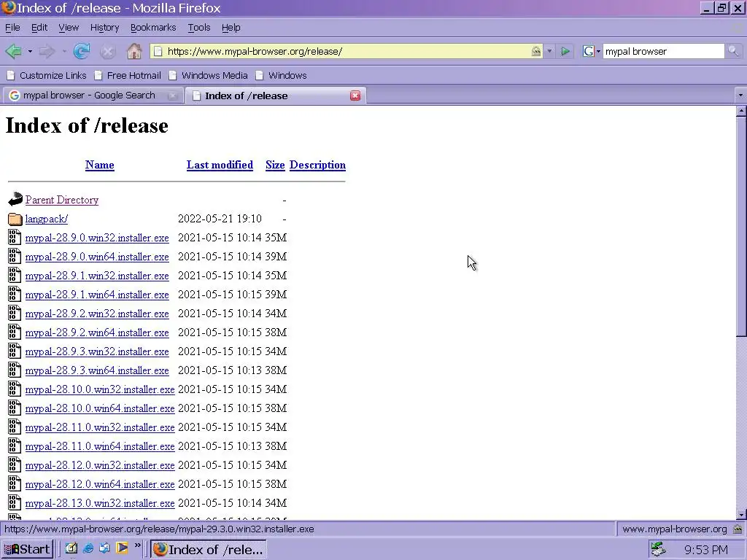Click the binary file icon beside mypal-28.10.0.win64
This screenshot has height=560, width=747.
pos(15,408)
